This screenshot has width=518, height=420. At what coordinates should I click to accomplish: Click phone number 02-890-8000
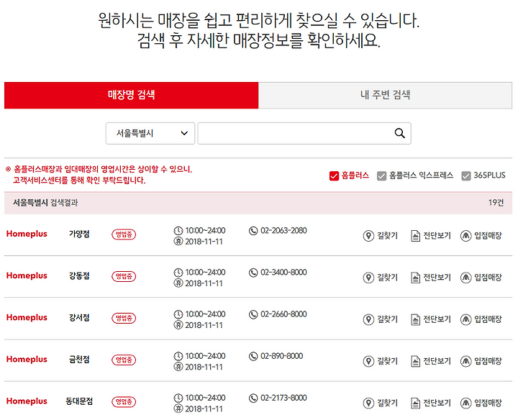282,356
